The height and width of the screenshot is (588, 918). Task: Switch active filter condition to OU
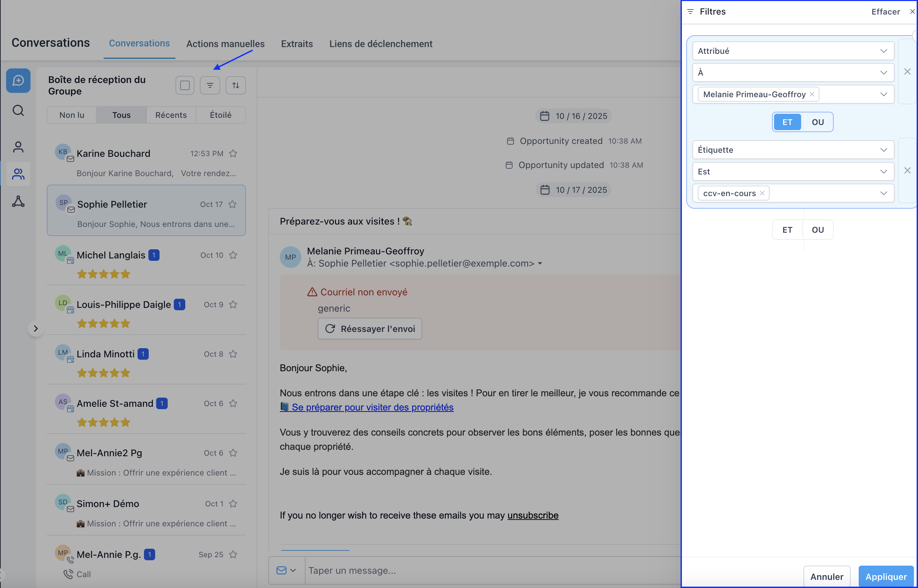coord(818,122)
